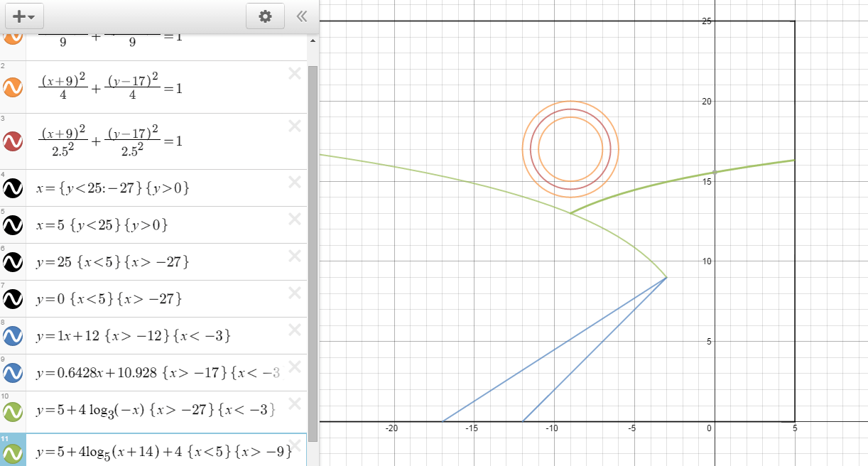Hide expression 4 x=-27 line
This screenshot has height=466, width=868.
(13, 188)
